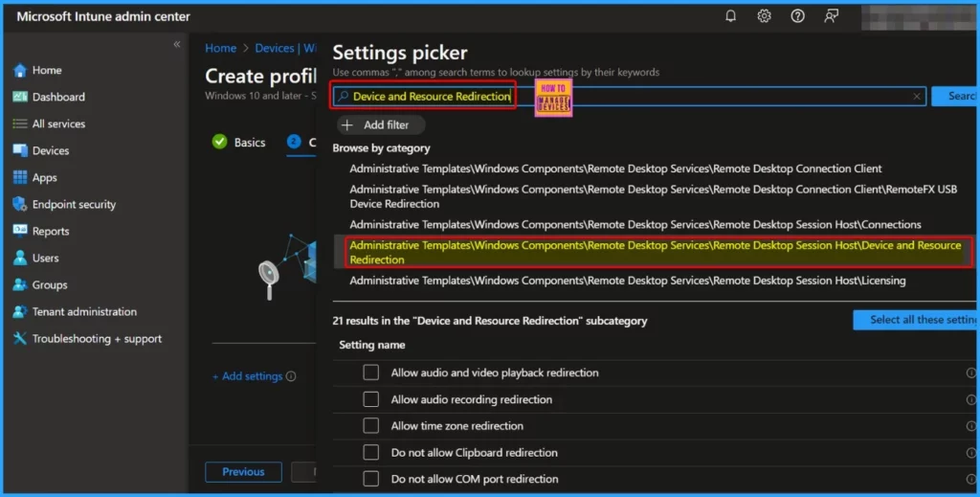Click info icon for Allow time zone redirection
980x497 pixels.
[x=970, y=426]
